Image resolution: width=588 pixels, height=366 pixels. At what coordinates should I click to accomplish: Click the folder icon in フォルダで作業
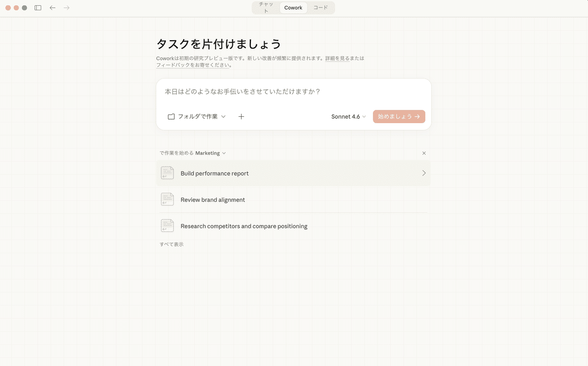coord(171,117)
